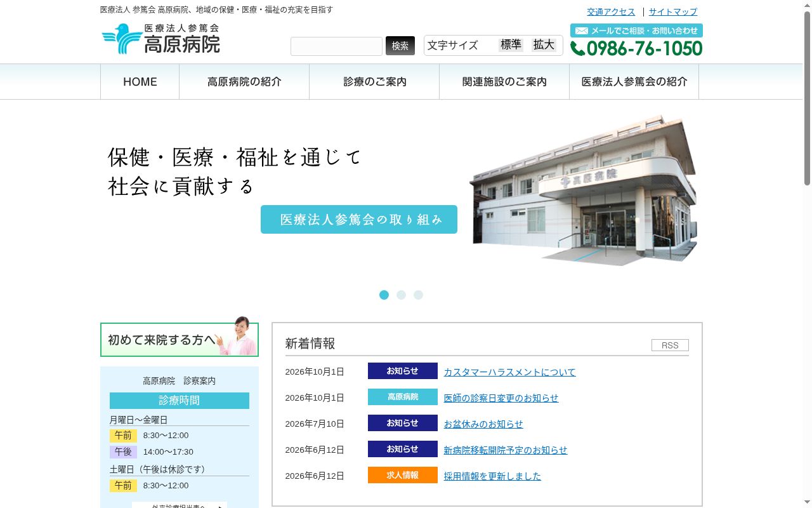Click the hospital building slide image
Screen dimensions: 812x508
click(x=584, y=189)
